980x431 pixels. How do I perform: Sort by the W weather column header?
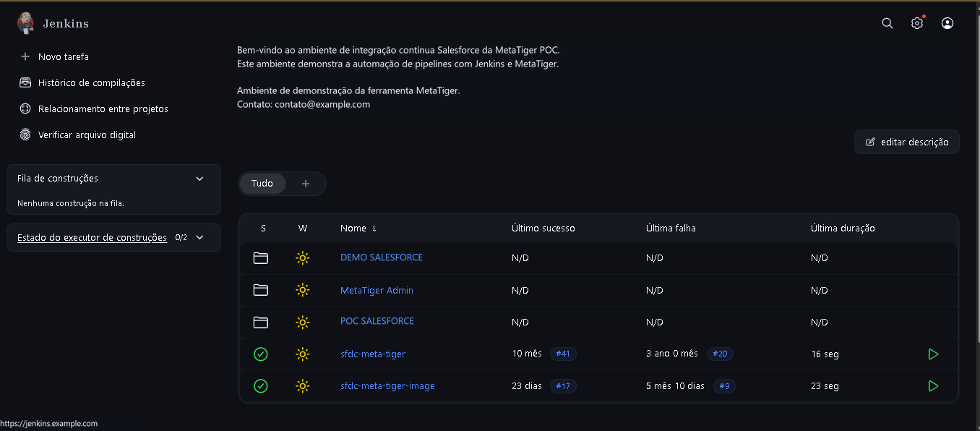[303, 229]
